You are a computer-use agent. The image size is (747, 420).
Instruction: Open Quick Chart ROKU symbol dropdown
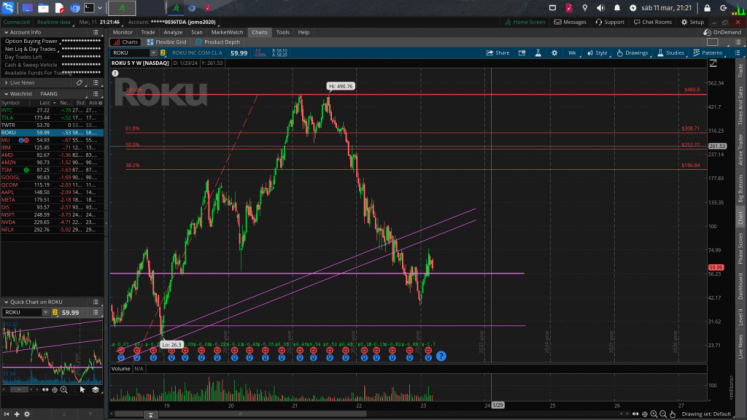[46, 312]
